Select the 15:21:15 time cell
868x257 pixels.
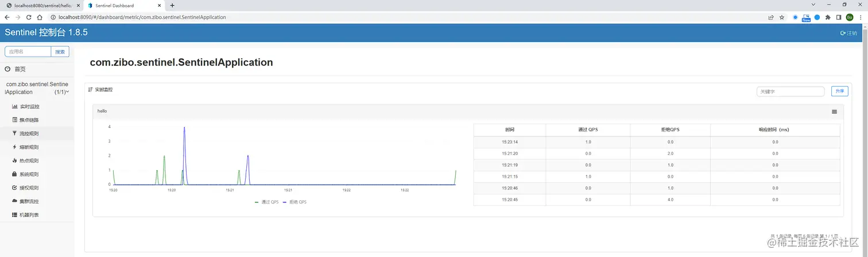click(x=510, y=176)
